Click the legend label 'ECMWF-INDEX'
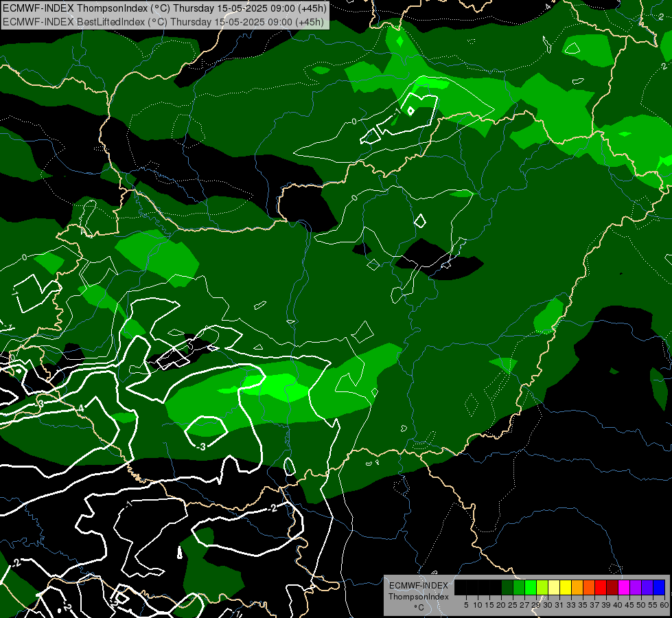This screenshot has height=618, width=672. [x=419, y=586]
